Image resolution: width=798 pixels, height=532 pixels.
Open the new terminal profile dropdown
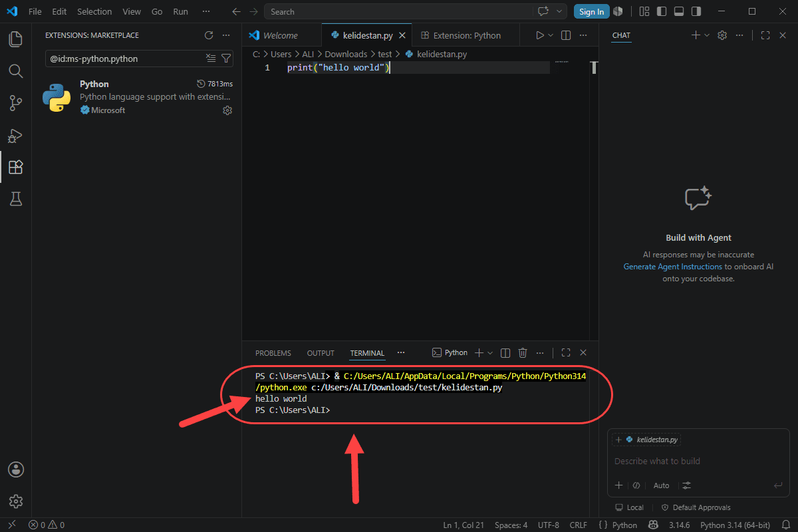click(490, 352)
